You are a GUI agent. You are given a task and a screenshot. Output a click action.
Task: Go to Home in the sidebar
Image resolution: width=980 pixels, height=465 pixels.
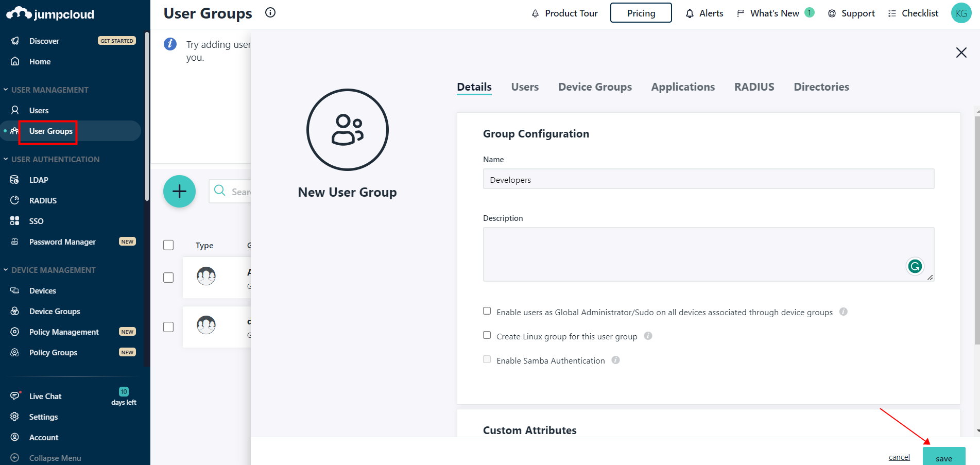pyautogui.click(x=40, y=61)
